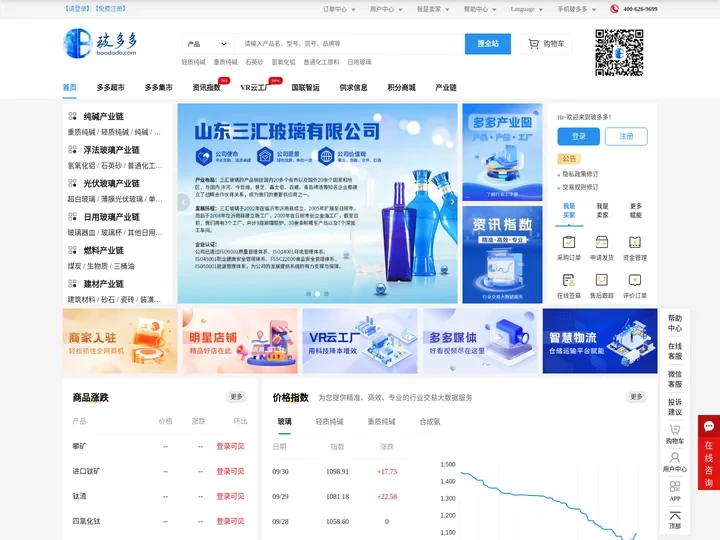Expand the 用户中心 top dropdown
The image size is (720, 540).
click(386, 9)
